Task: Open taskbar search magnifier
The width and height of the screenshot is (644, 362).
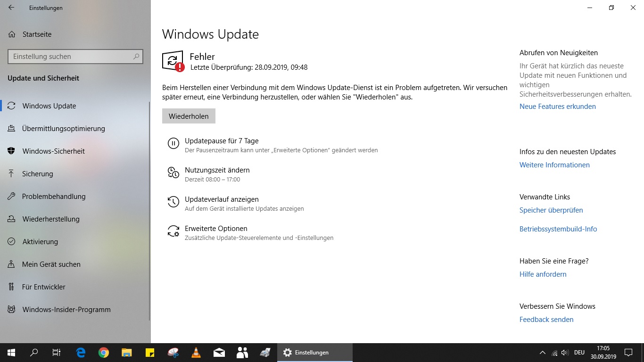Action: 34,353
